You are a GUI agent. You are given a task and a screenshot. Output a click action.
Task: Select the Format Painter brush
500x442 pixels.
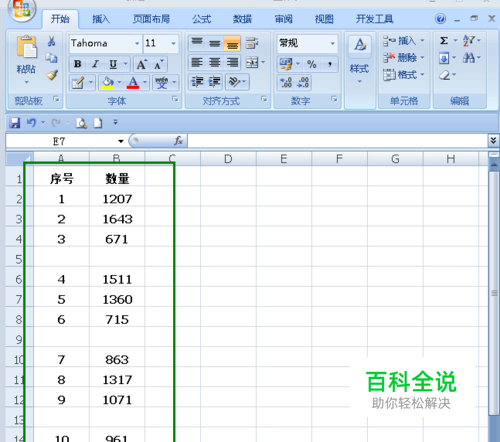pyautogui.click(x=52, y=75)
